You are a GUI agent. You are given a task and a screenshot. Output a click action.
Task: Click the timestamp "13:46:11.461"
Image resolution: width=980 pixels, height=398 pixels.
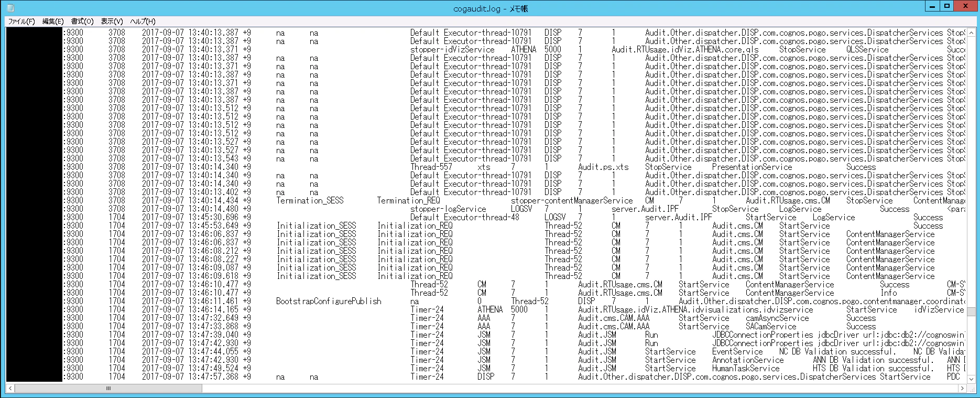[x=213, y=301]
